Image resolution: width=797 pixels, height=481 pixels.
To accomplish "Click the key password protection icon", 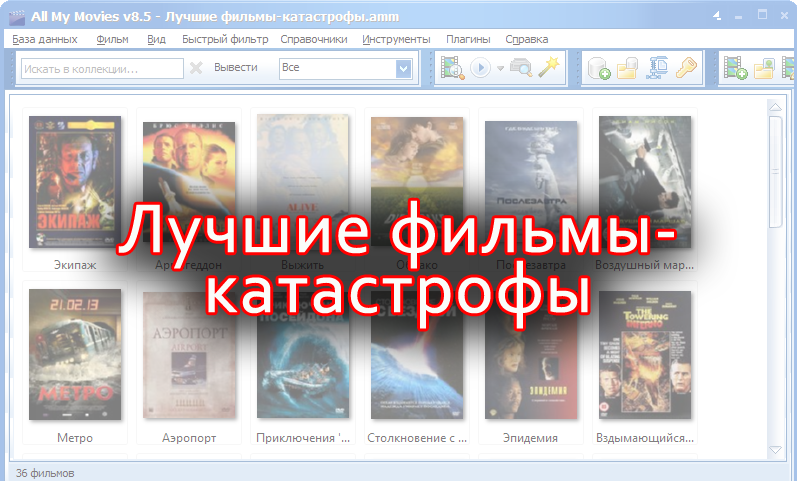I will 685,68.
